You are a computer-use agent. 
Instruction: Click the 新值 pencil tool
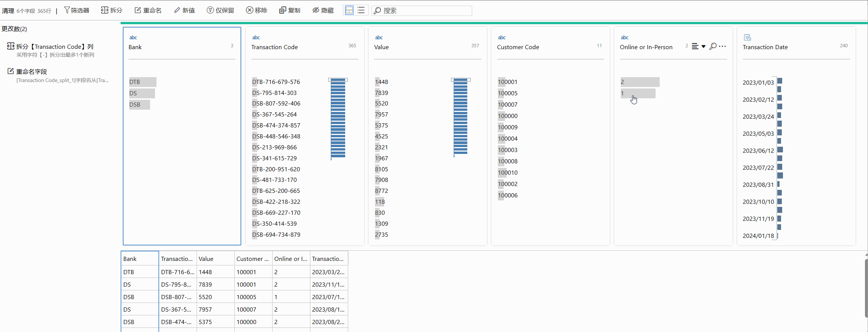184,10
